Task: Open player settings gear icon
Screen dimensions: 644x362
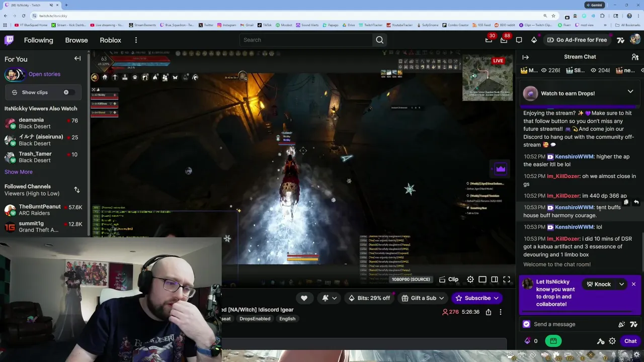Action: click(470, 280)
